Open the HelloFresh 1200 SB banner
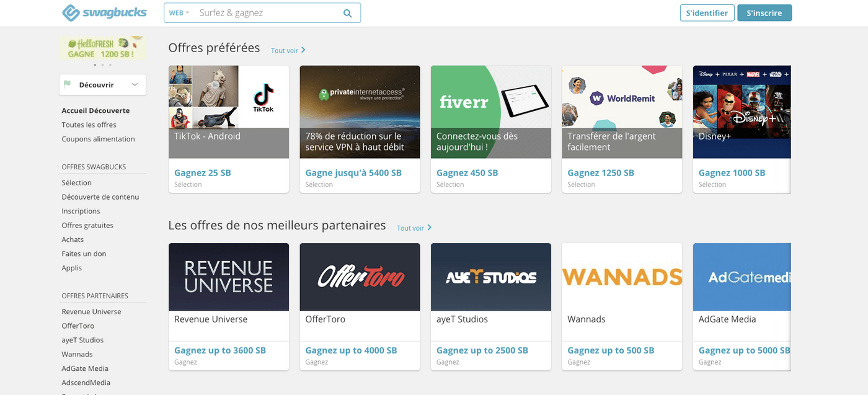868x395 pixels. [102, 48]
